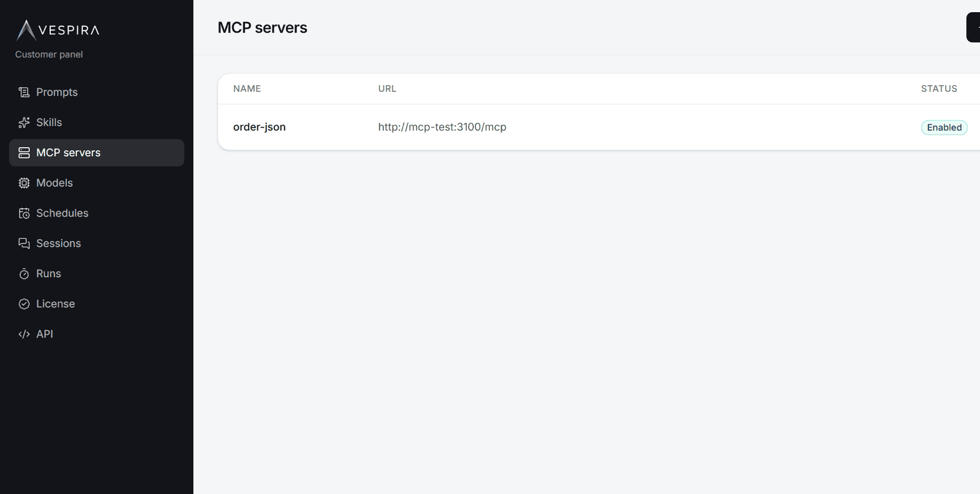Click the http://mcp-test:3100/mcp URL
This screenshot has height=494, width=980.
442,127
